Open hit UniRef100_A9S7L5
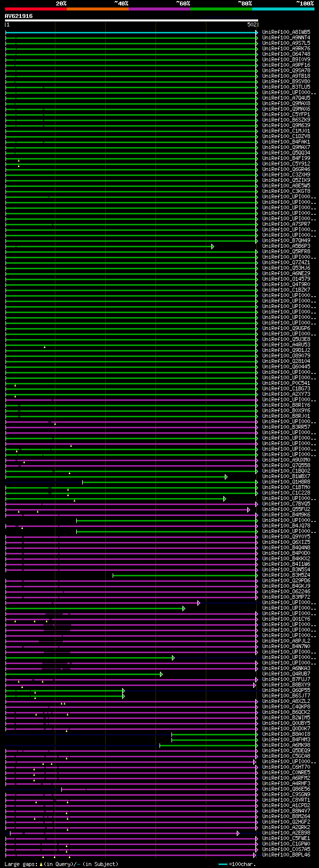This screenshot has height=868, width=319. (x=286, y=43)
